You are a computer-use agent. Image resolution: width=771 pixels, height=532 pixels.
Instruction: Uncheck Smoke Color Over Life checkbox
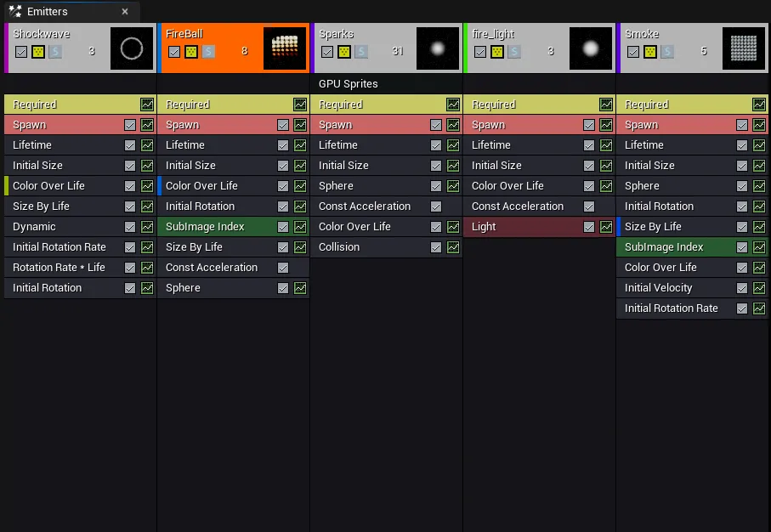741,268
